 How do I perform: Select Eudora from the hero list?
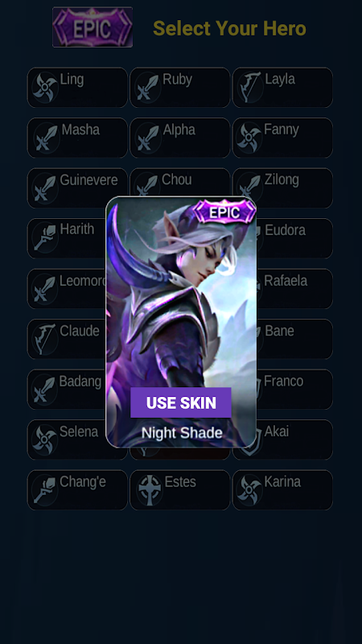(294, 238)
